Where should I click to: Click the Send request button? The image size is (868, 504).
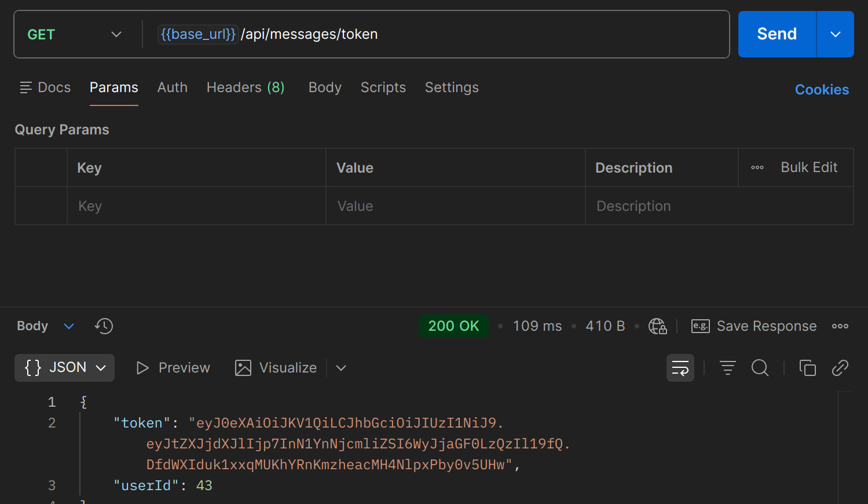777,34
